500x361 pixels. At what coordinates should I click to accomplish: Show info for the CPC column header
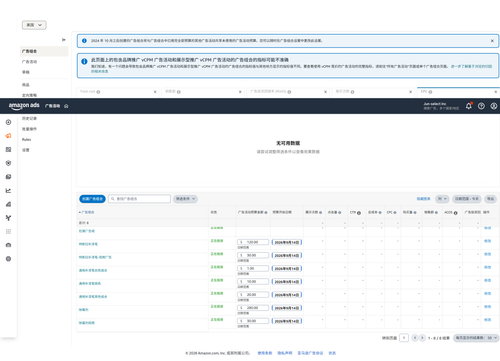(x=395, y=213)
